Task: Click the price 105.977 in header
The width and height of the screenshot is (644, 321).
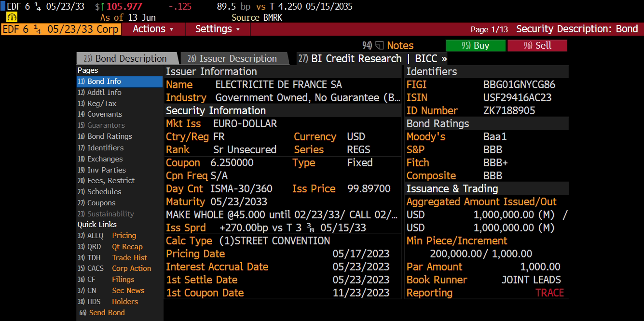Action: [124, 7]
